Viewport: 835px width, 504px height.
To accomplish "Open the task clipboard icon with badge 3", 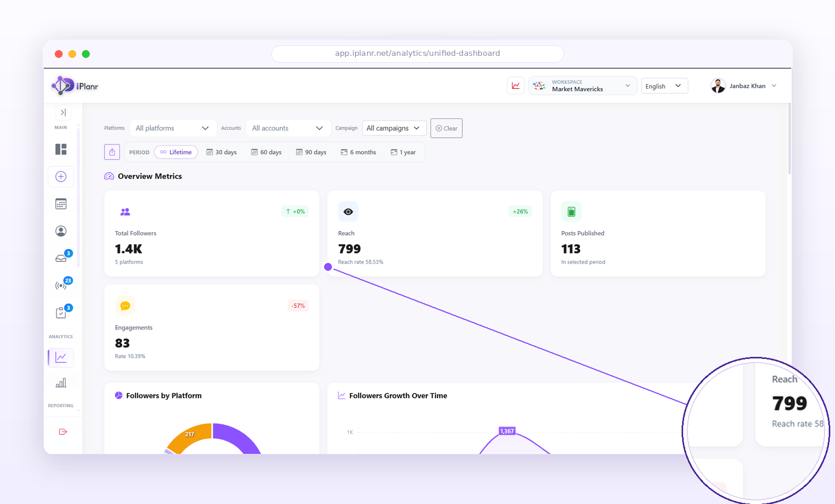I will [x=62, y=312].
